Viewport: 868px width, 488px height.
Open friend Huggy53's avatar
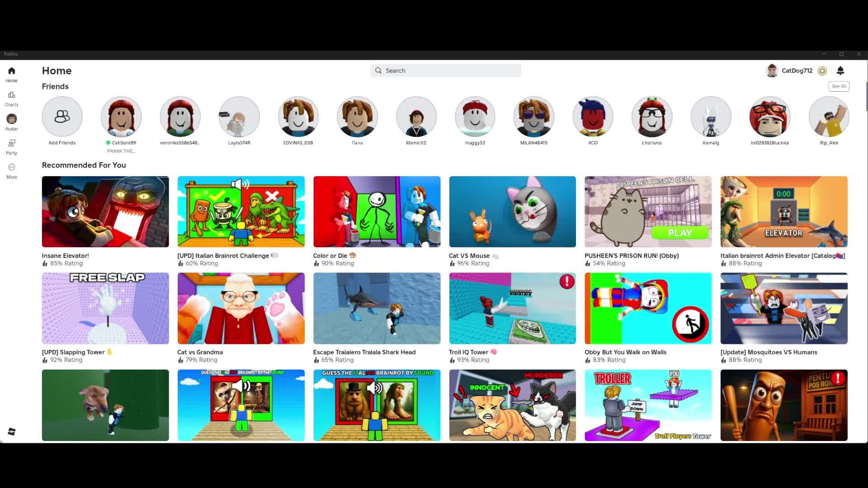(x=475, y=117)
